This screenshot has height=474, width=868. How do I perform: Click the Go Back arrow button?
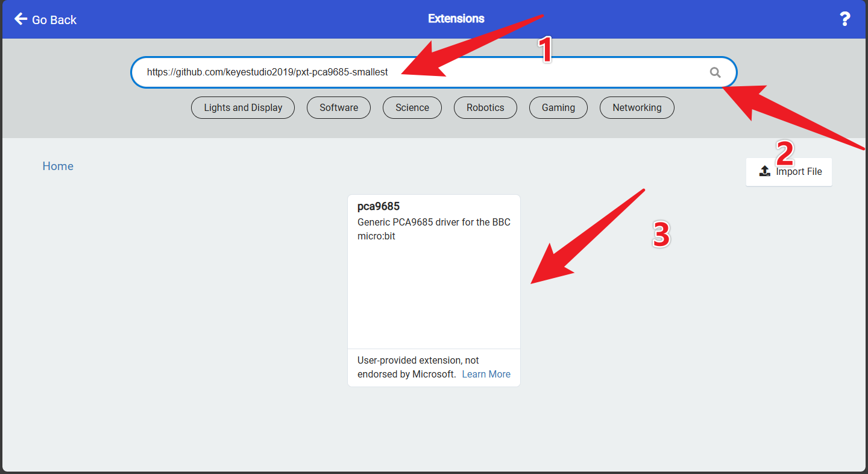(x=46, y=19)
